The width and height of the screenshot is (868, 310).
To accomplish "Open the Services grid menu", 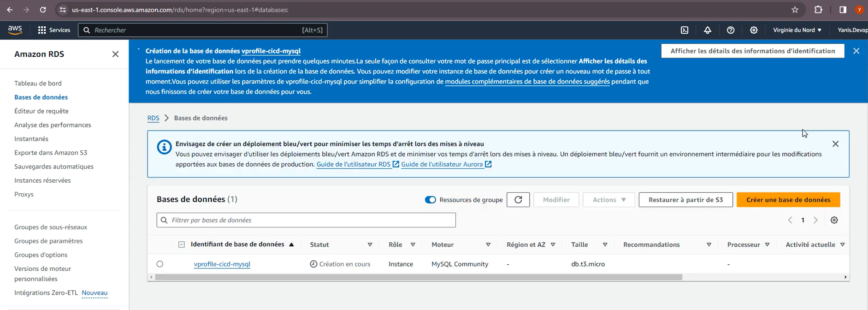I will [x=54, y=30].
